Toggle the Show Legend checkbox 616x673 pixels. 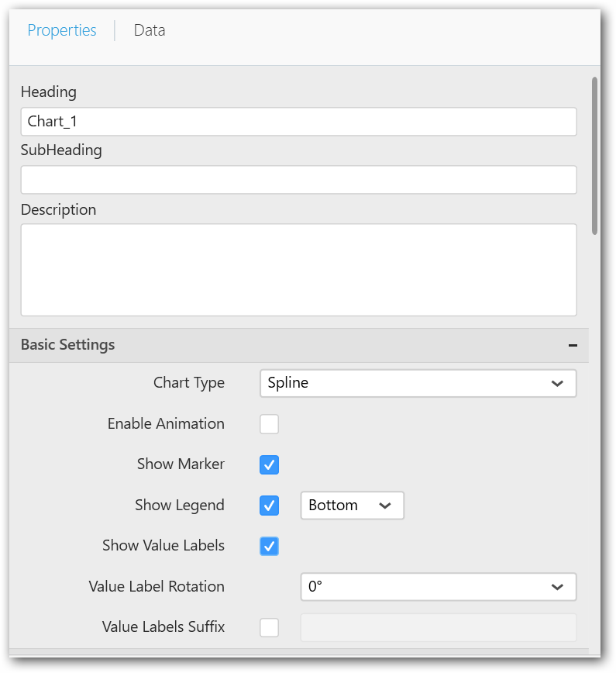point(269,506)
